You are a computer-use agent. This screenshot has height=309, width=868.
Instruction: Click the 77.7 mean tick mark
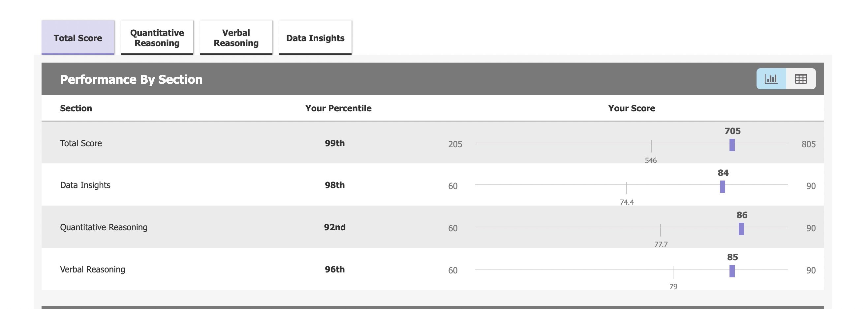[x=661, y=230]
